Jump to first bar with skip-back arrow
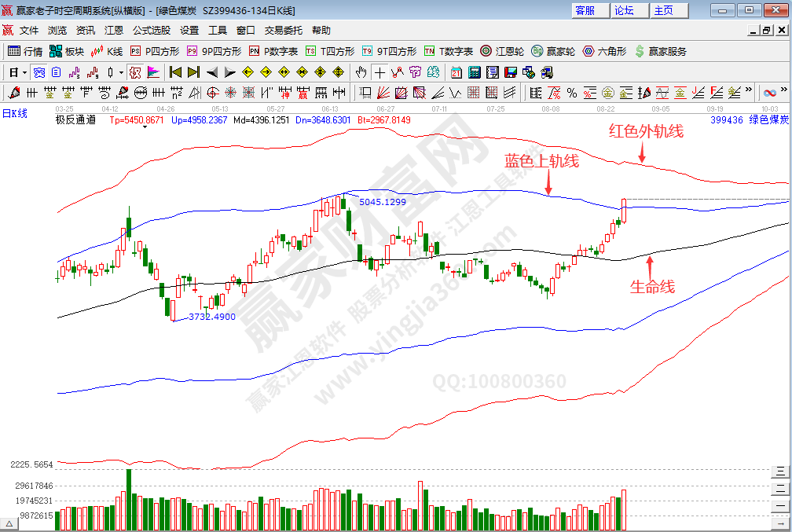Screen dimensions: 792x532 tap(175, 72)
